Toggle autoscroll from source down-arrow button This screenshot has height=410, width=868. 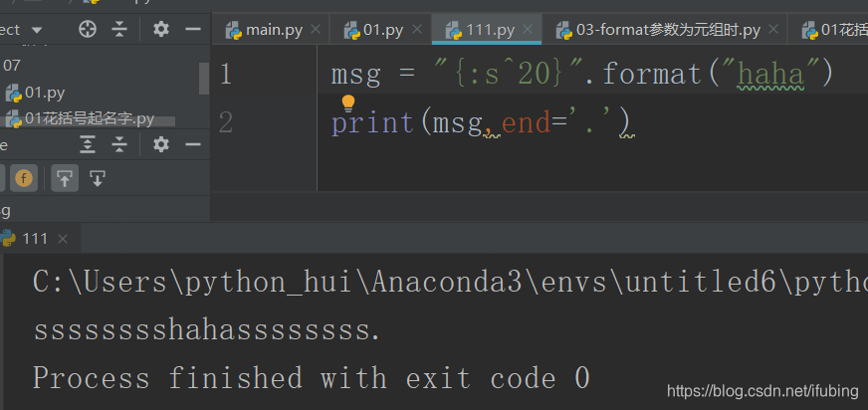pyautogui.click(x=98, y=178)
